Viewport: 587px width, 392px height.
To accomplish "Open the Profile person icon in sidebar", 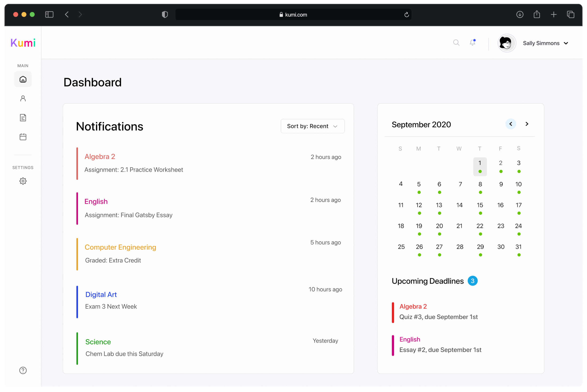I will [x=23, y=99].
